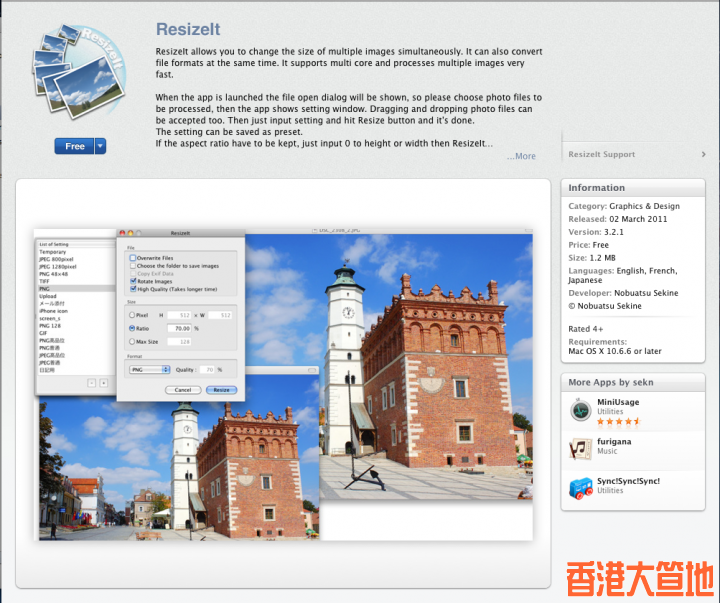Click the Max Size 128 field

179,342
